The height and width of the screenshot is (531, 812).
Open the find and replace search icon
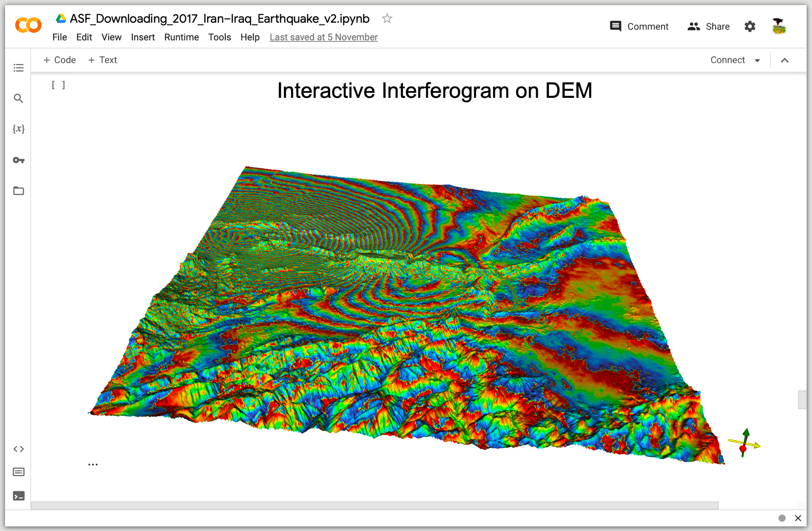pyautogui.click(x=19, y=98)
